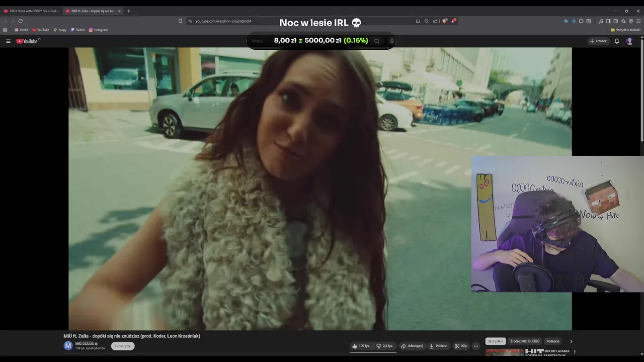This screenshot has width=644, height=362.
Task: Reload the page in the browser toolbar
Action: point(21,21)
